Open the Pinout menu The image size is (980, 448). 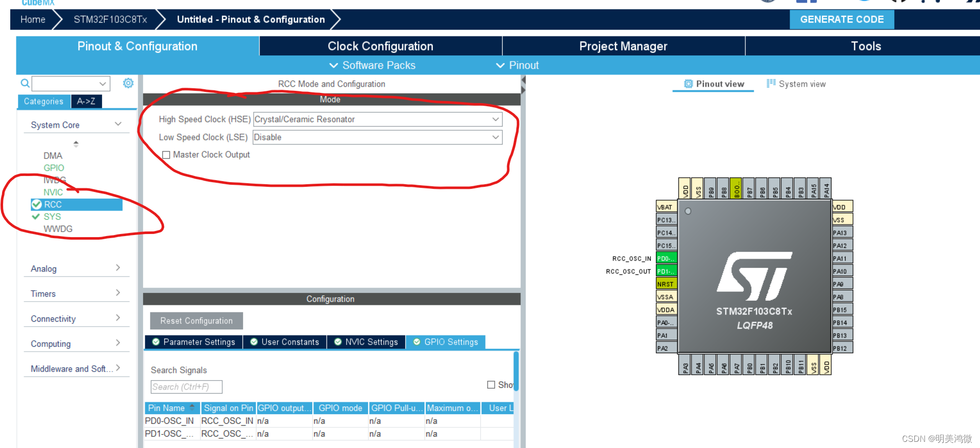(517, 65)
